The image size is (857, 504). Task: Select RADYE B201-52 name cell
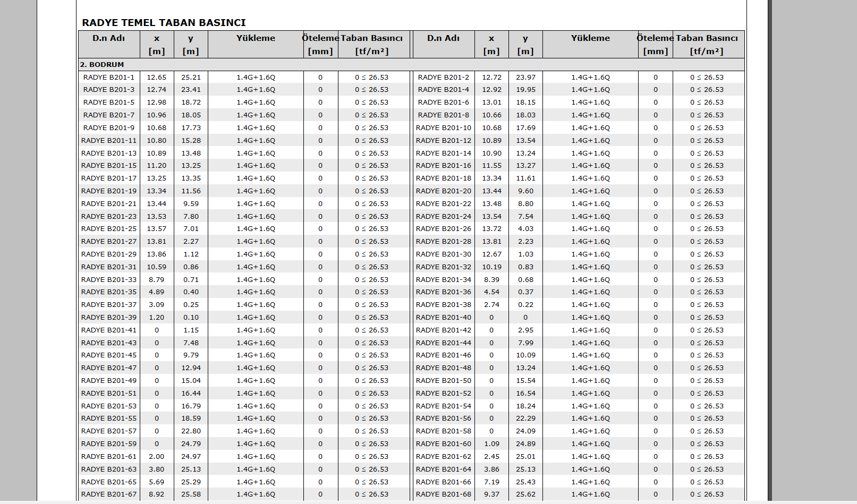pyautogui.click(x=444, y=394)
